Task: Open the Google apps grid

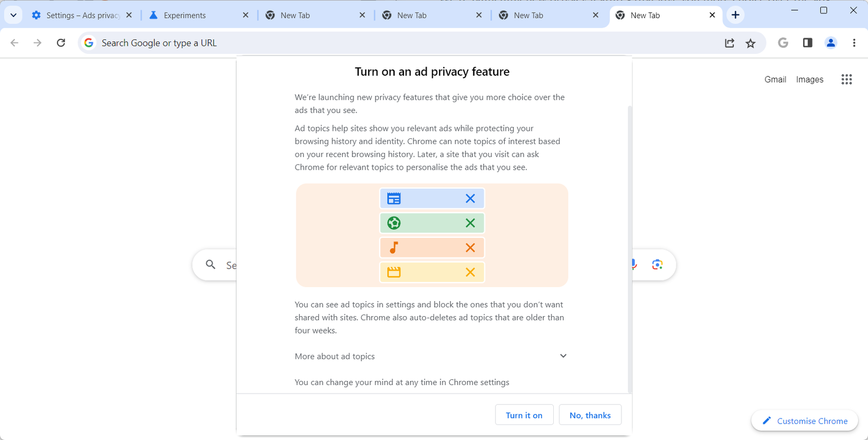Action: [847, 79]
